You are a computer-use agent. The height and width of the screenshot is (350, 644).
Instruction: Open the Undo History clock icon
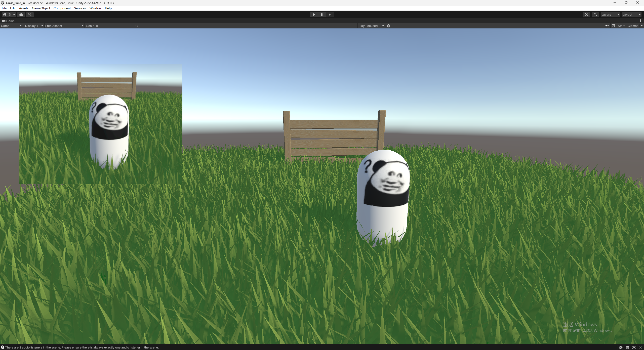(x=586, y=15)
